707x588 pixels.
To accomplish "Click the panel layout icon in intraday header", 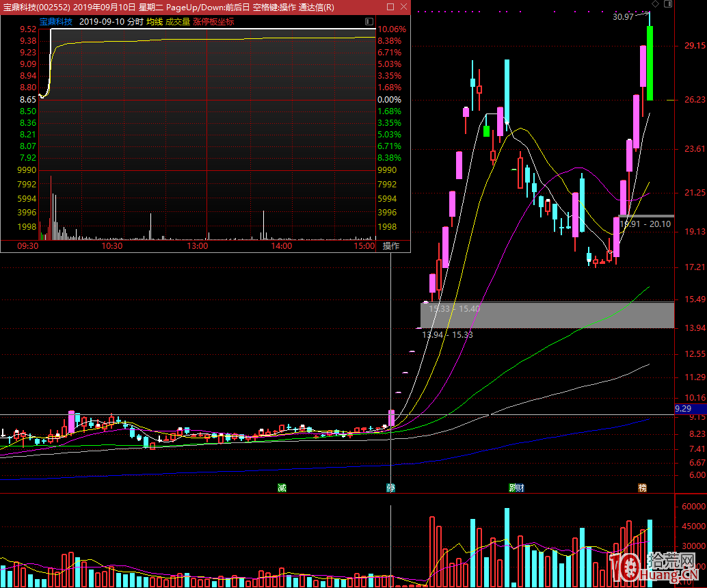I will 369,22.
